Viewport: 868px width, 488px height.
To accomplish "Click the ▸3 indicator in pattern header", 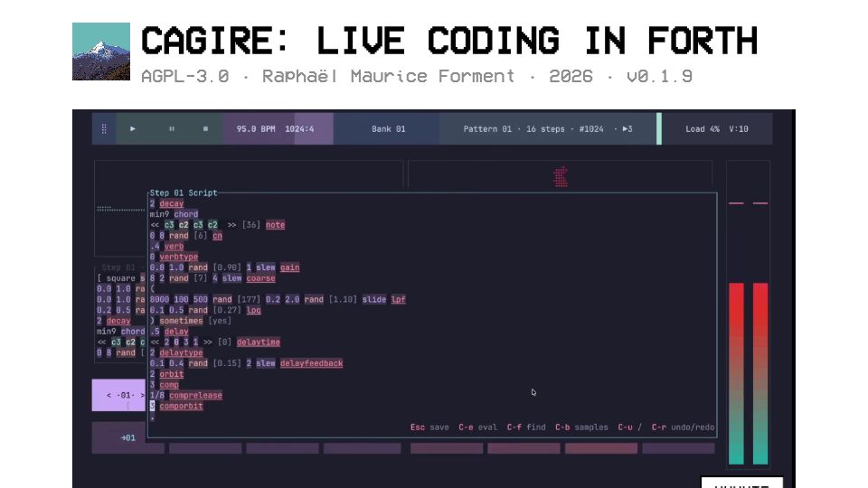I will [627, 129].
